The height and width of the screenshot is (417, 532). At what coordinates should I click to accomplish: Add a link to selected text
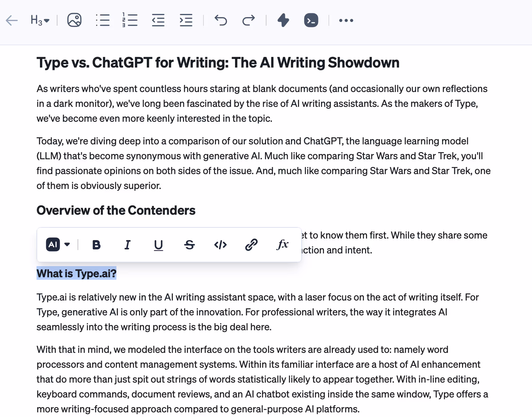251,245
